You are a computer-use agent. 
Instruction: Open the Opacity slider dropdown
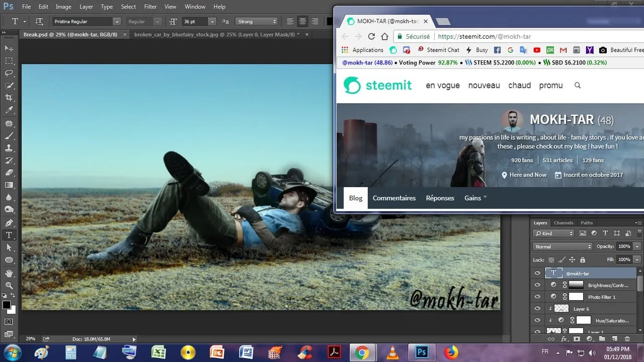point(637,246)
